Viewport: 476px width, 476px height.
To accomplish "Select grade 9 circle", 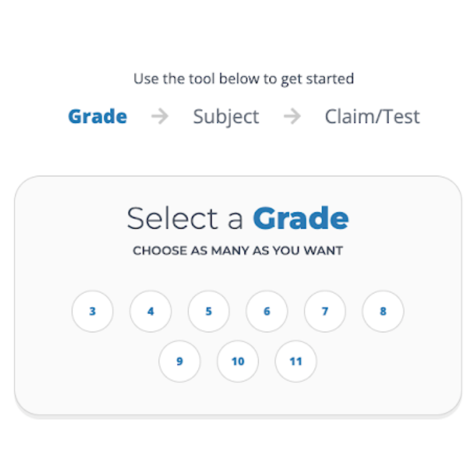I will (180, 361).
